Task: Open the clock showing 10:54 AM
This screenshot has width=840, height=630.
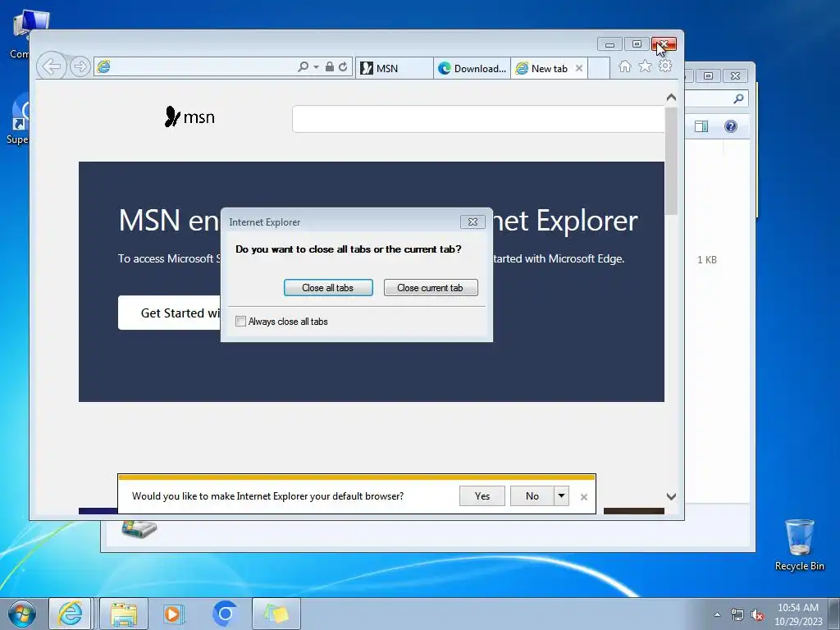Action: pyautogui.click(x=798, y=614)
